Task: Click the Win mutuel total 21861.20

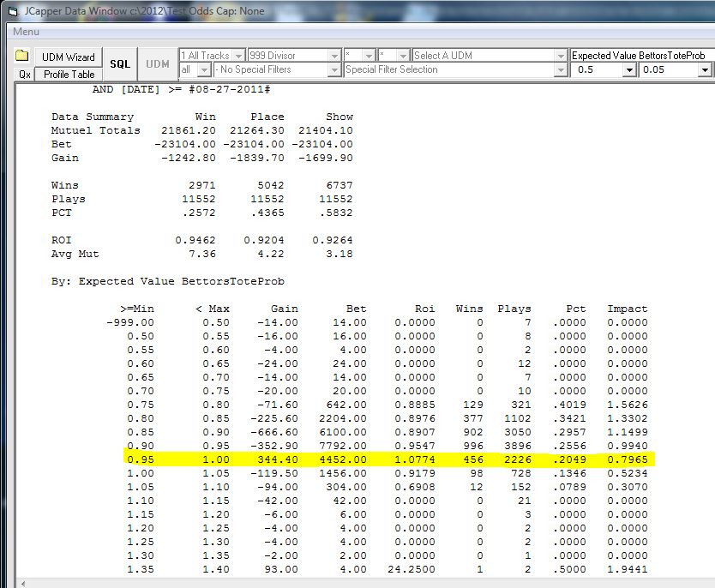Action: [x=189, y=130]
